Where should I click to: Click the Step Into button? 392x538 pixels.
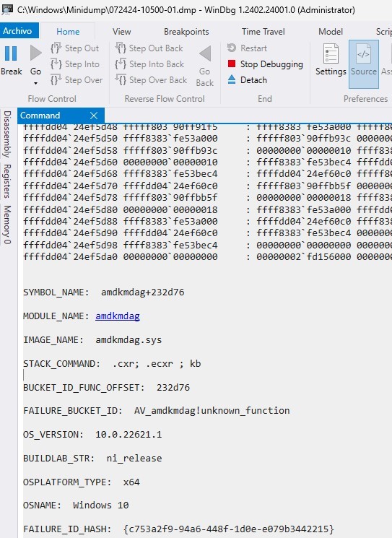click(75, 64)
